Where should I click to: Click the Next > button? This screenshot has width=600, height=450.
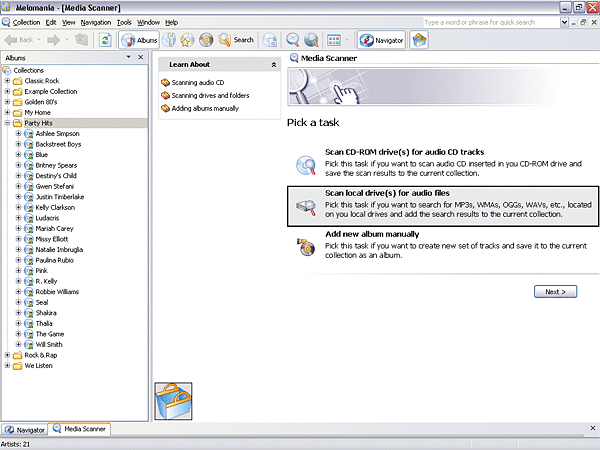coord(555,292)
